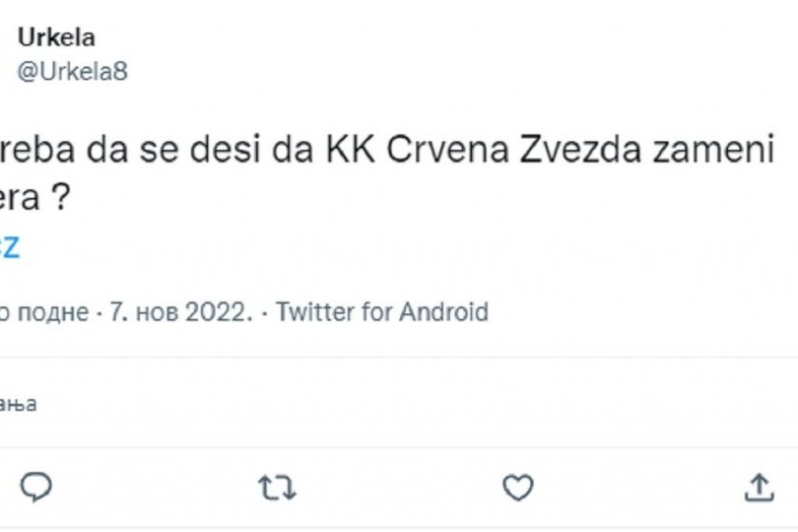Like the tweet with the heart icon
The height and width of the screenshot is (532, 798).
click(x=517, y=487)
